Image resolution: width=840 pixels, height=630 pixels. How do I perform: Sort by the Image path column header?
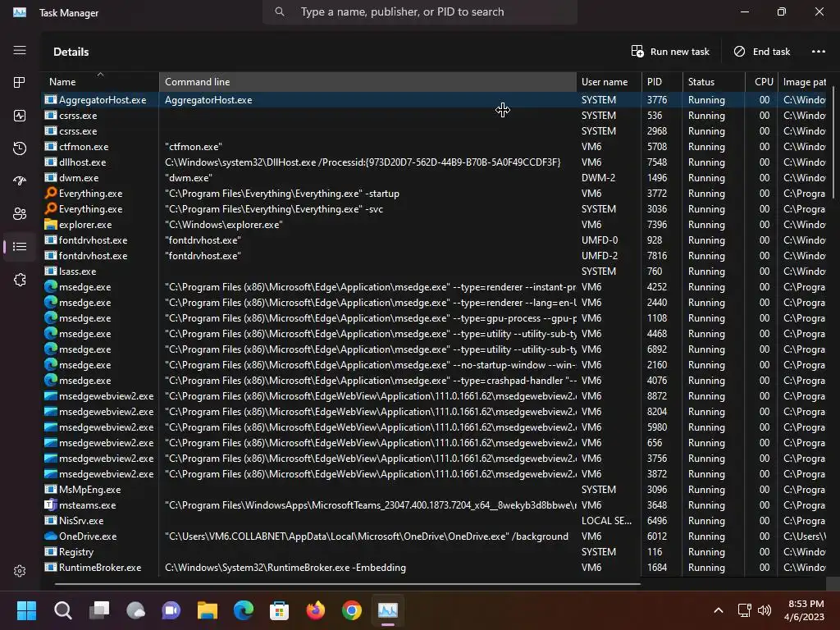click(x=804, y=81)
